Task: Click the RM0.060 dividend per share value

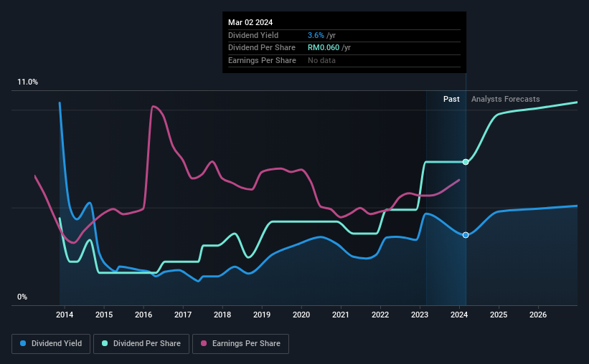Action: pyautogui.click(x=324, y=48)
